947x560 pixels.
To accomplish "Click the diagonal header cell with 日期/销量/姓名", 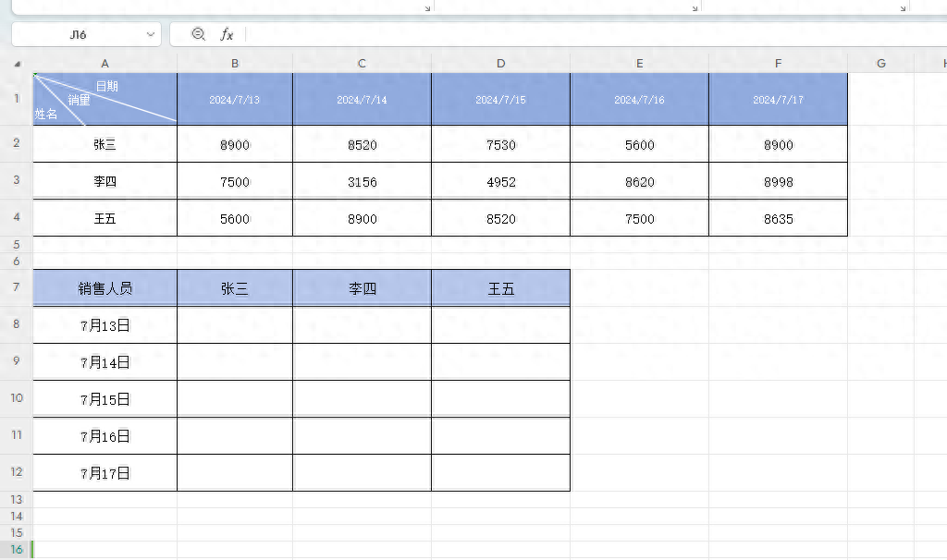I will 105,99.
